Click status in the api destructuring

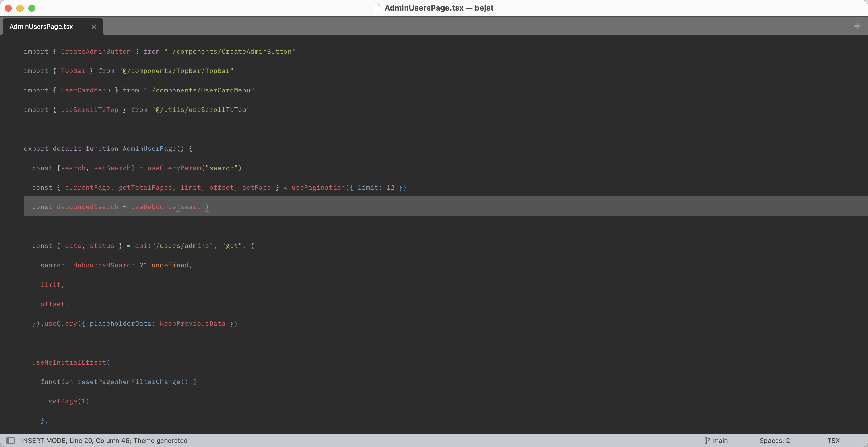pos(102,246)
